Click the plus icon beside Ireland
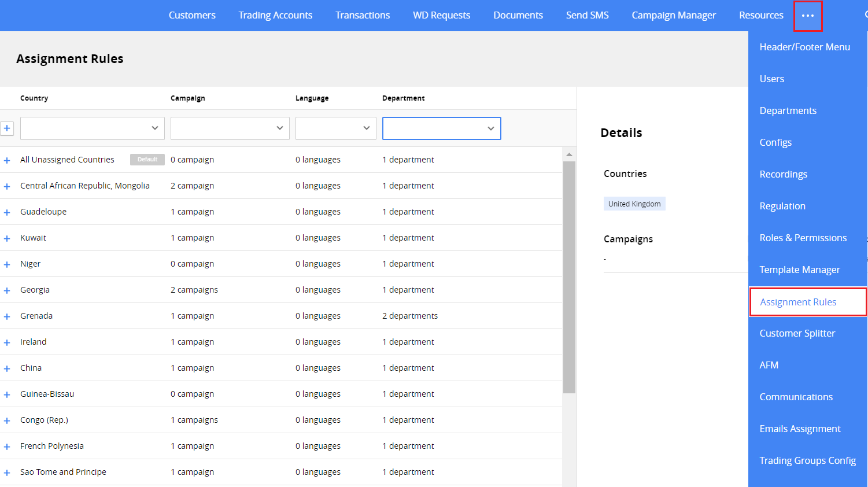 (x=7, y=341)
